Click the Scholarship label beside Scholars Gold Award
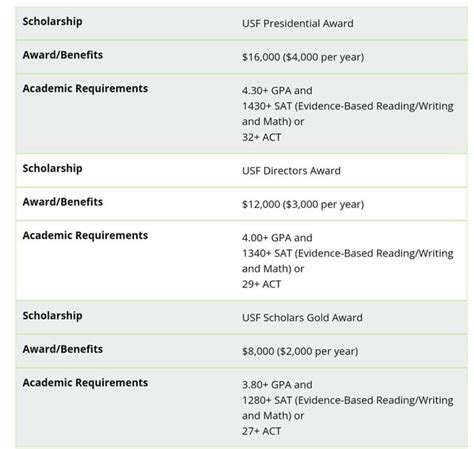 click(52, 316)
